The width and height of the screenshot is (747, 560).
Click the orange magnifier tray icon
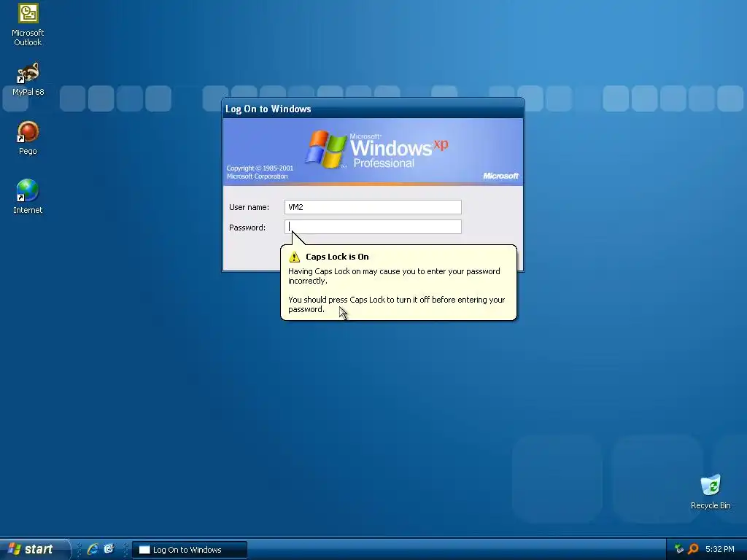tap(693, 549)
